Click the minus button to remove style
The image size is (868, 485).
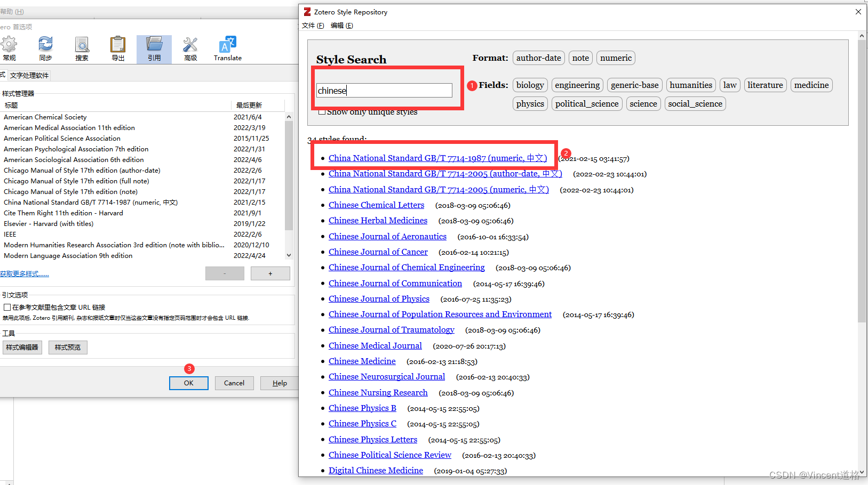pyautogui.click(x=225, y=273)
